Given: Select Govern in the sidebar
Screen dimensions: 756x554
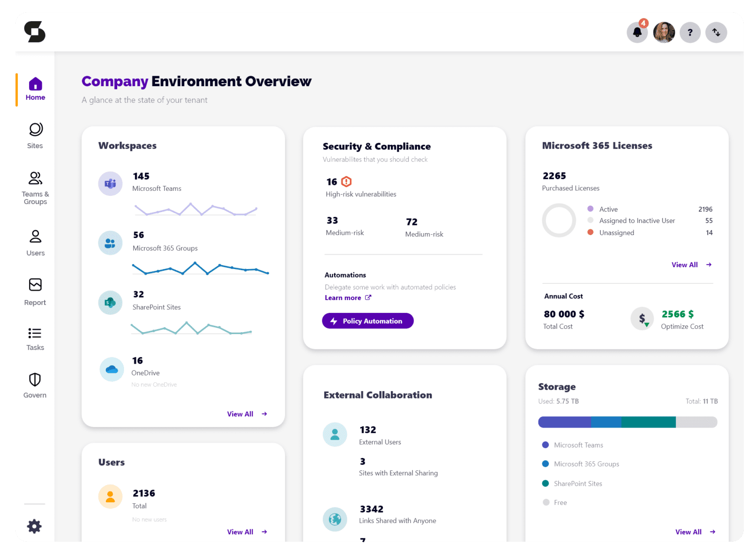Looking at the screenshot, I should pyautogui.click(x=35, y=385).
